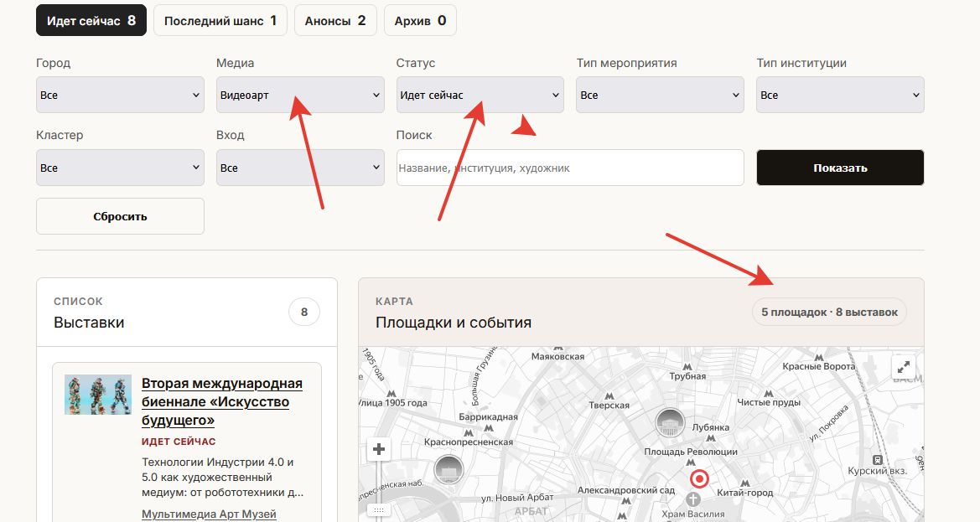Focus the Поиск search field
The height and width of the screenshot is (522, 980).
(x=570, y=168)
